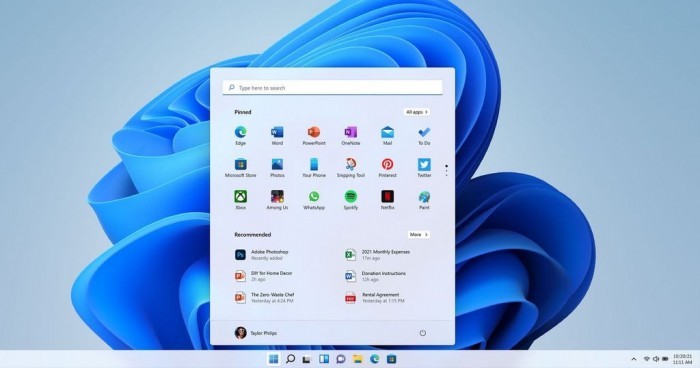The image size is (700, 368).
Task: Click the power button in Start
Action: click(423, 333)
